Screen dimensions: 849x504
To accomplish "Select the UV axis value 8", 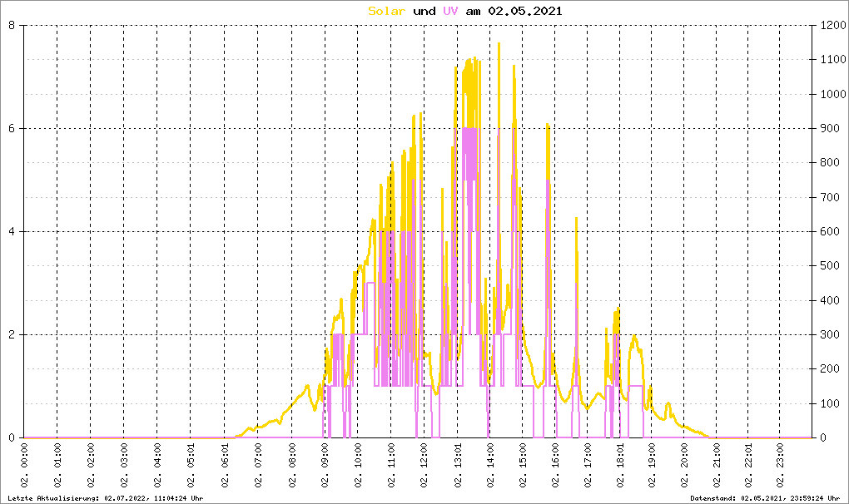I will pos(12,26).
